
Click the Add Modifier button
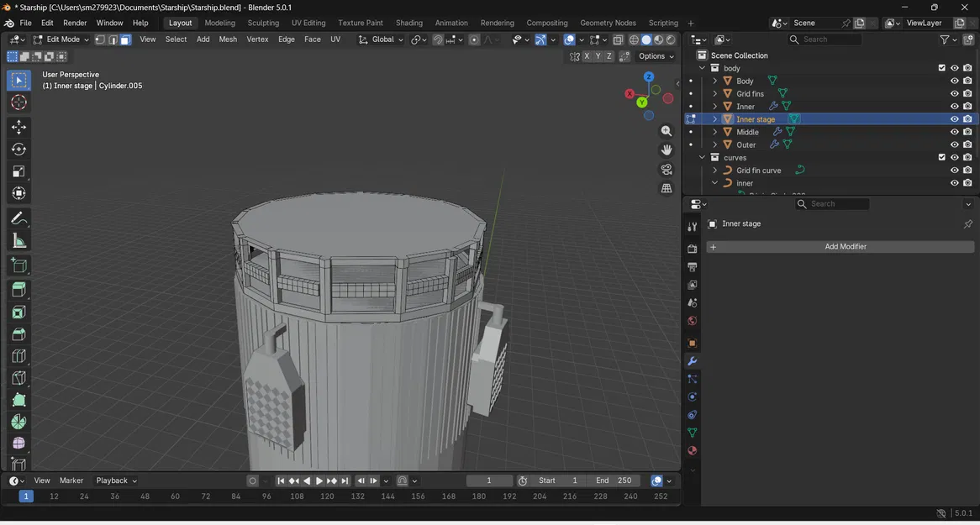(845, 246)
